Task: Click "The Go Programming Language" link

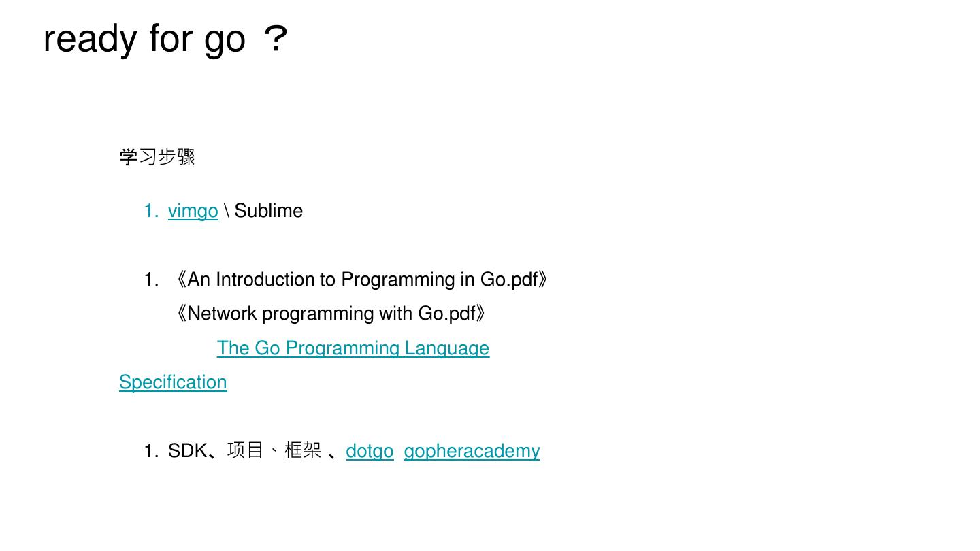Action: (x=353, y=348)
